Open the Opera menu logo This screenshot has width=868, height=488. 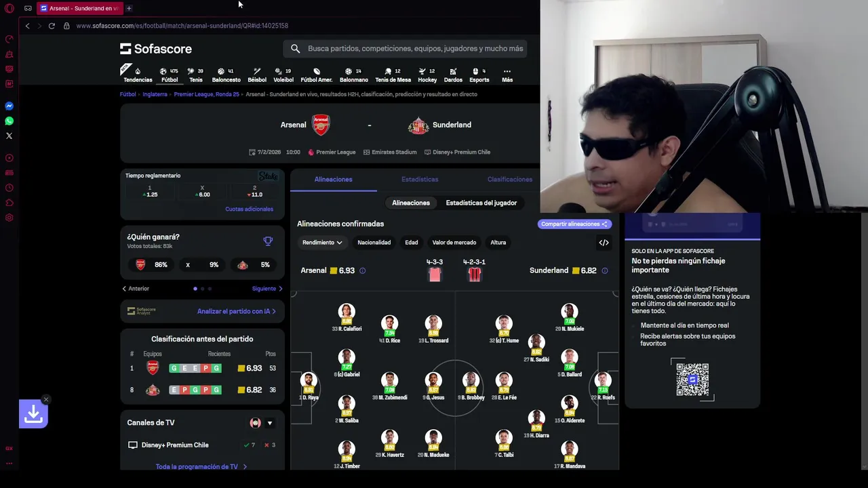[x=9, y=8]
